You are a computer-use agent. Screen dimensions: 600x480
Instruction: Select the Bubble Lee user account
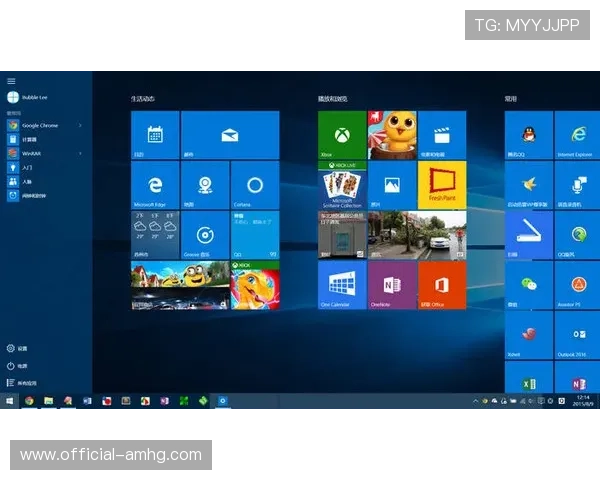[x=28, y=98]
